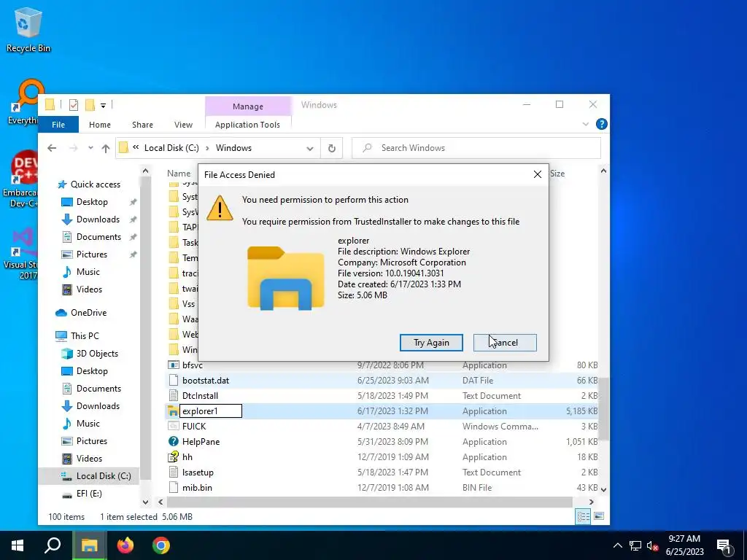
Task: Select Local Disk (C:) in navigation pane
Action: [x=88, y=475]
